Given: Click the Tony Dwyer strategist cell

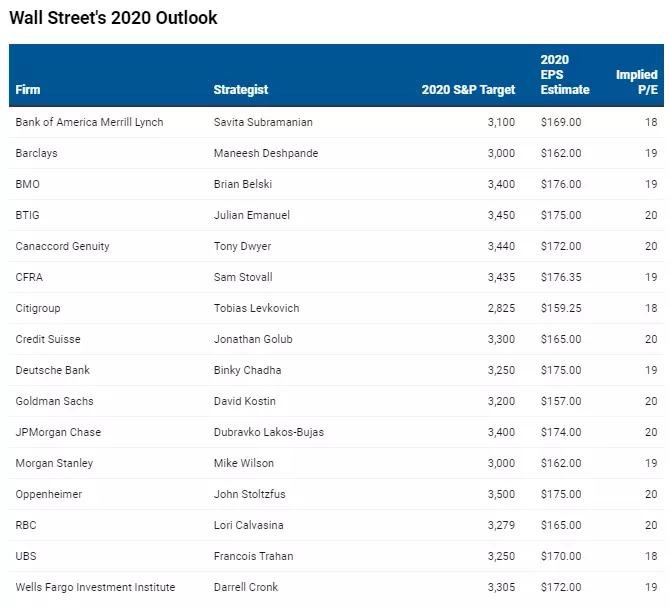Looking at the screenshot, I should point(242,247).
